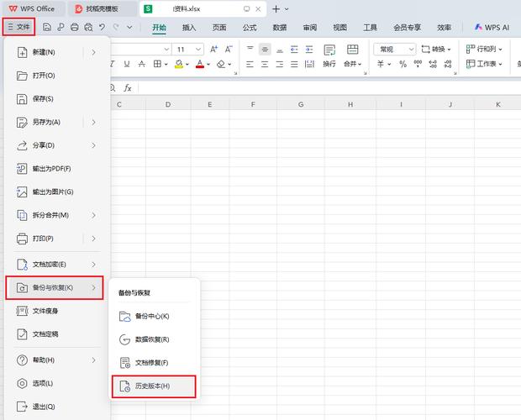Image resolution: width=521 pixels, height=420 pixels.
Task: Select 数据恢复(R) in the submenu
Action: (x=153, y=339)
